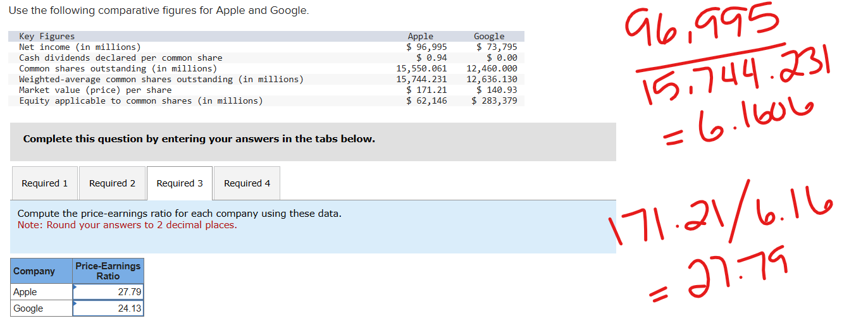Click Apple's price-earnings ratio input field

pos(109,292)
